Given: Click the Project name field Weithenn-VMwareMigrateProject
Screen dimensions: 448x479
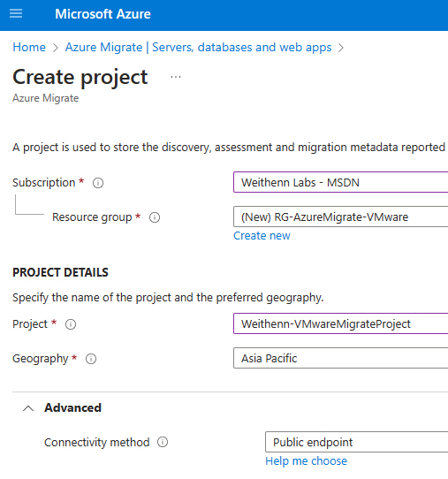Looking at the screenshot, I should click(x=340, y=323).
